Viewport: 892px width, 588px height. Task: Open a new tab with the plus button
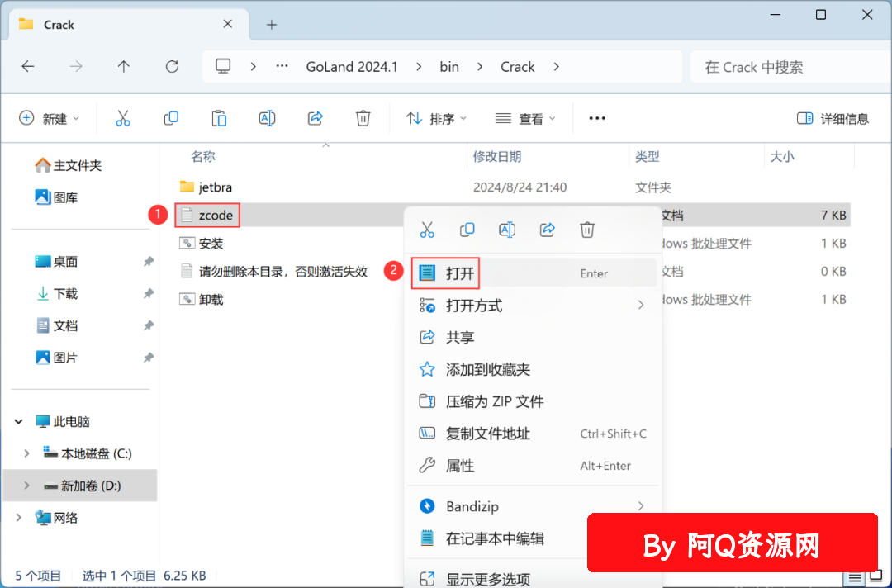(272, 25)
